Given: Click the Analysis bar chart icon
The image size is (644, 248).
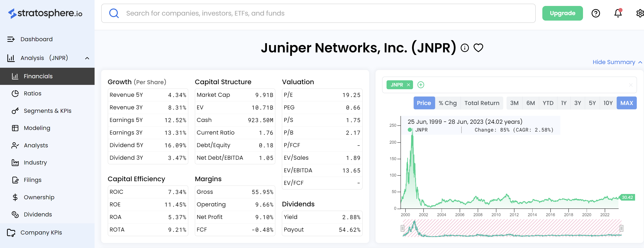Looking at the screenshot, I should point(11,58).
